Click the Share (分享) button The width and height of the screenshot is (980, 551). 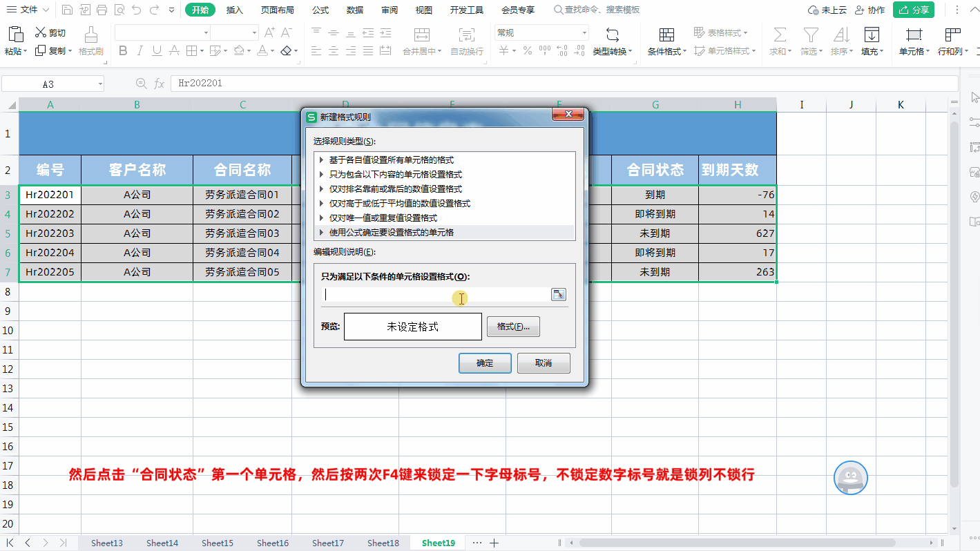click(x=913, y=10)
